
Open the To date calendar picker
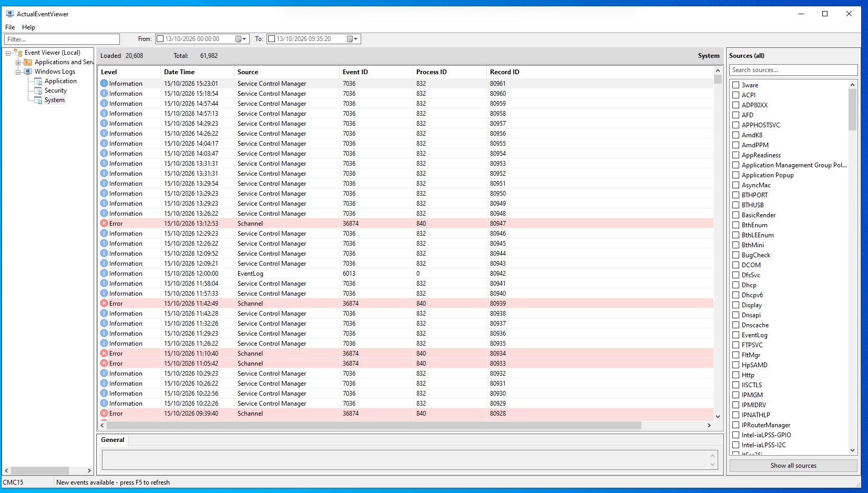352,39
